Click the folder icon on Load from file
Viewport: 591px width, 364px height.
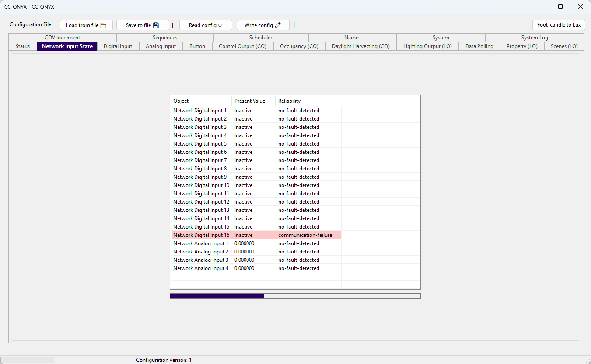104,25
